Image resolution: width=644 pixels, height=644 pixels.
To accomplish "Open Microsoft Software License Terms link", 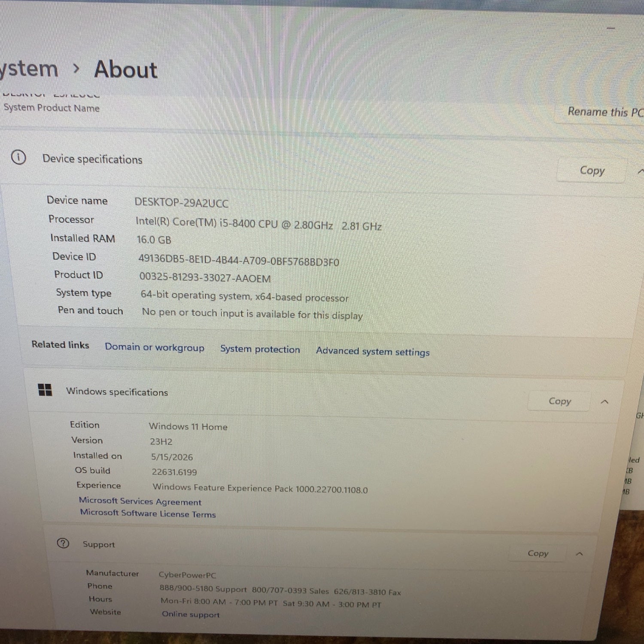I will pyautogui.click(x=148, y=513).
